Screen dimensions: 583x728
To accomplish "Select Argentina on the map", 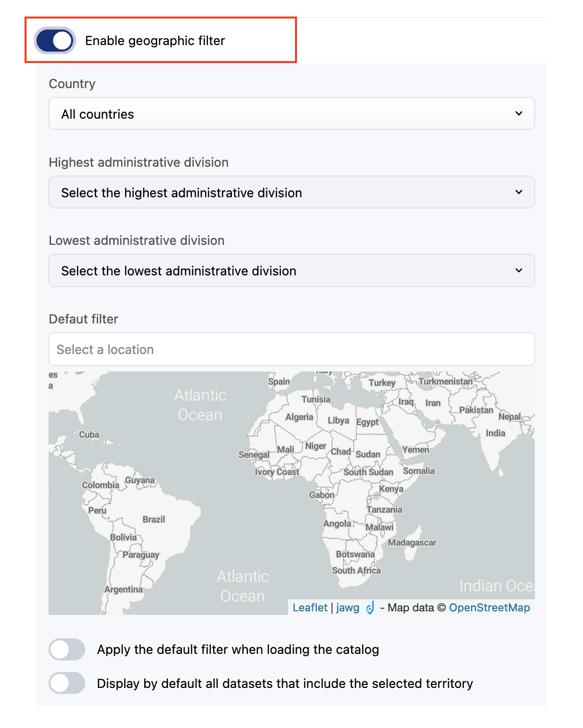I will [x=123, y=590].
